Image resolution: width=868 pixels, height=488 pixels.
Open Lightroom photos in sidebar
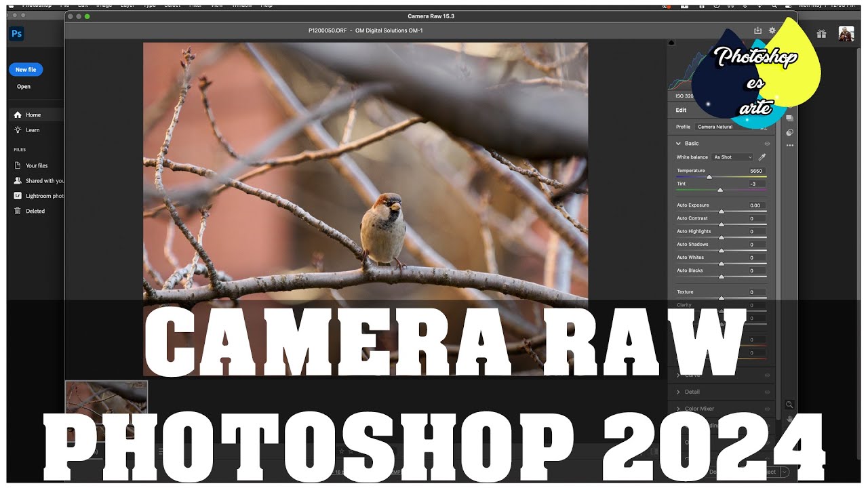(x=39, y=196)
